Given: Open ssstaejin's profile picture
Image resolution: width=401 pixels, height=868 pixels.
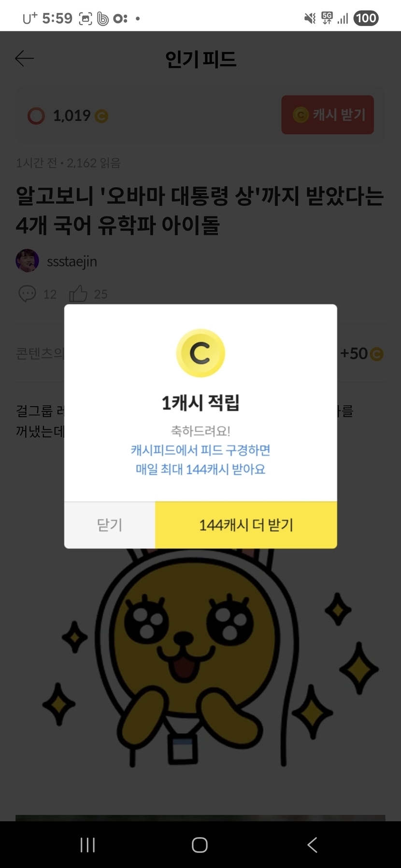Looking at the screenshot, I should pos(28,261).
